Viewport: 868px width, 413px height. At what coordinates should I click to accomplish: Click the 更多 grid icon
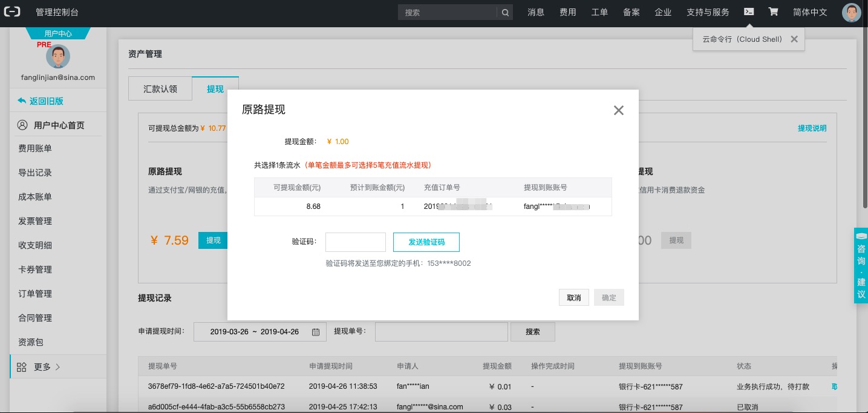(x=22, y=366)
